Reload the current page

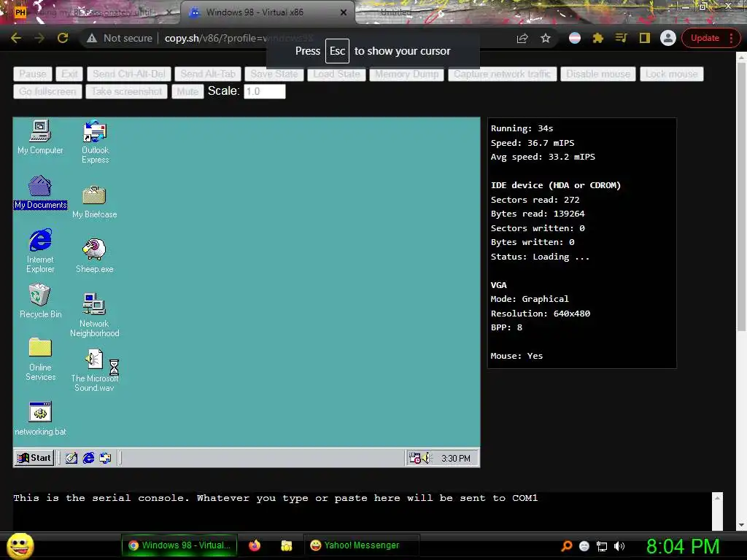(x=63, y=38)
